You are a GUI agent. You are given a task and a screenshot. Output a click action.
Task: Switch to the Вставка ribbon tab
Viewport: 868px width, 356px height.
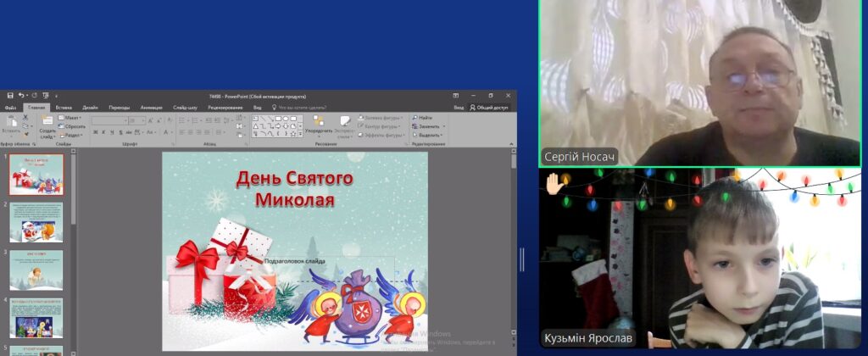point(64,108)
